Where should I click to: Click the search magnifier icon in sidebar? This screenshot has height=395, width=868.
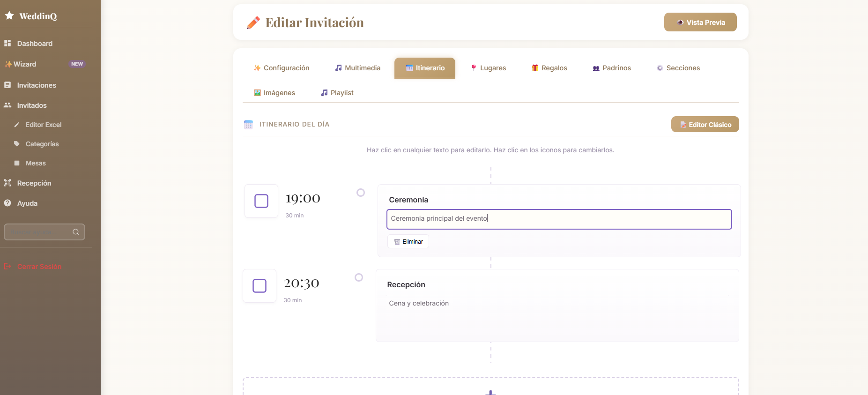point(75,232)
